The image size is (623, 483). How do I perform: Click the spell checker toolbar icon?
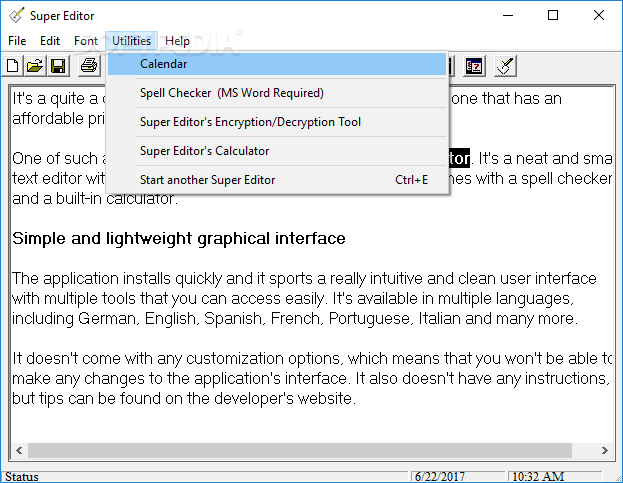click(x=505, y=66)
